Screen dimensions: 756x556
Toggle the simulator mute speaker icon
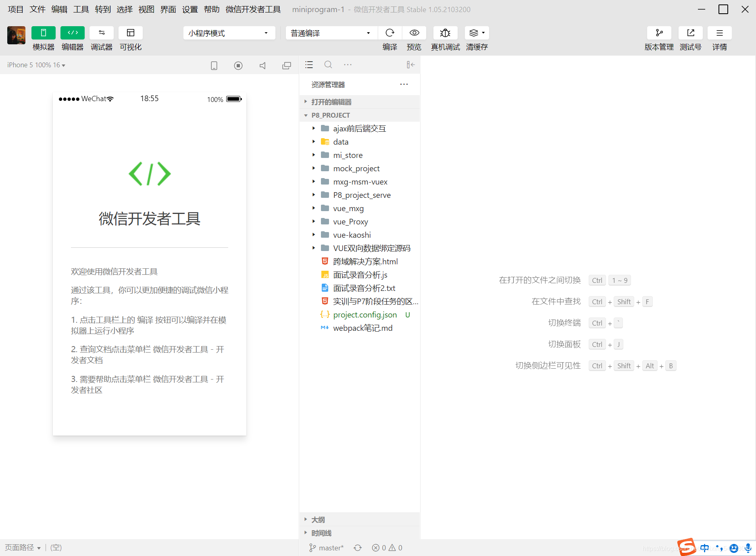pyautogui.click(x=262, y=65)
